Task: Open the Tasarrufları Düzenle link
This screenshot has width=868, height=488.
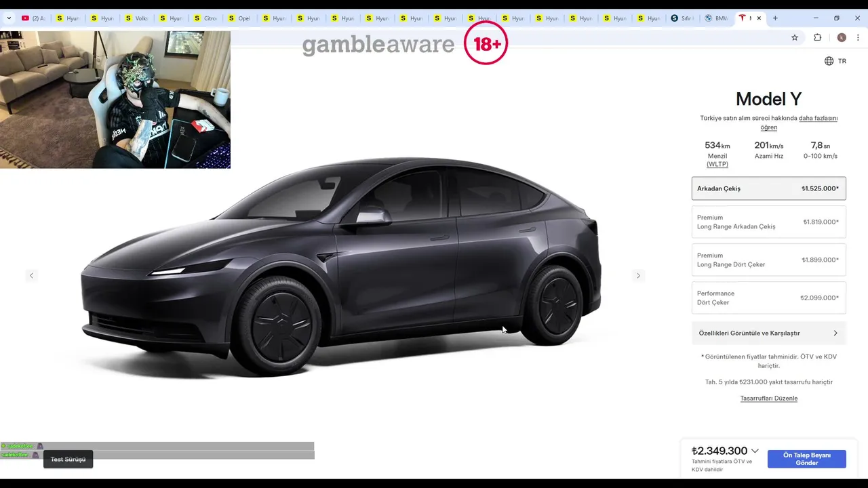Action: (x=769, y=398)
